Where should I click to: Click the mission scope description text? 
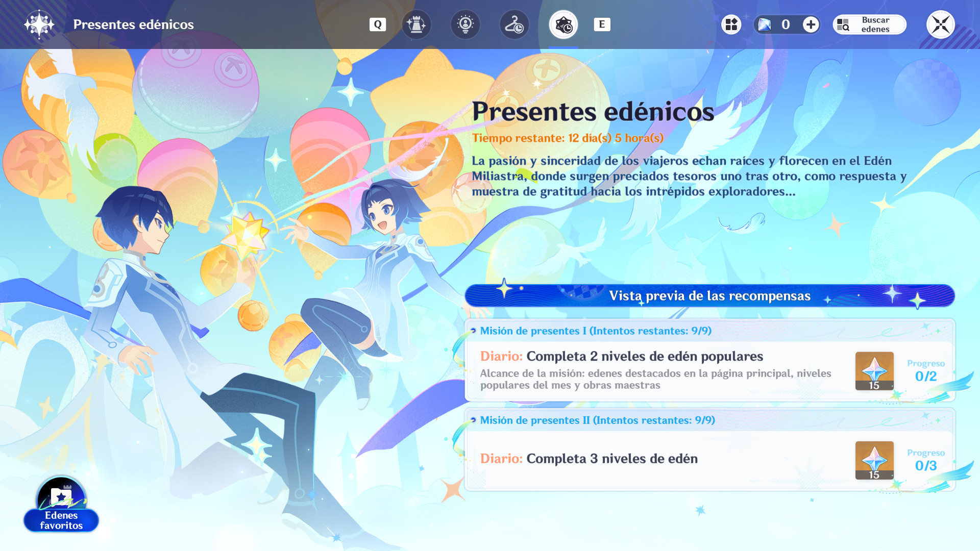tap(656, 379)
